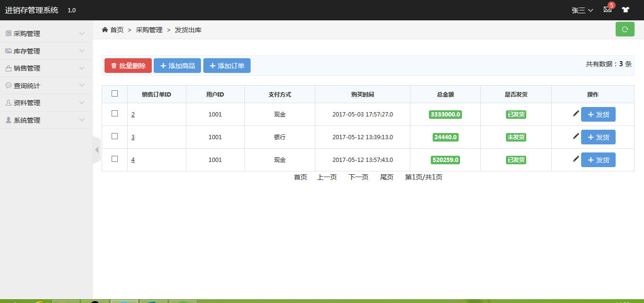Go to 上一页 in pagination
This screenshot has height=303, width=644.
tap(327, 177)
